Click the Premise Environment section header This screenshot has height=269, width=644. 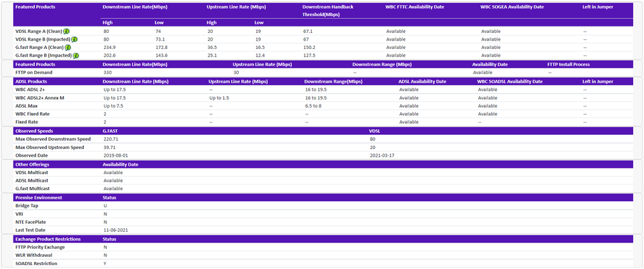39,197
